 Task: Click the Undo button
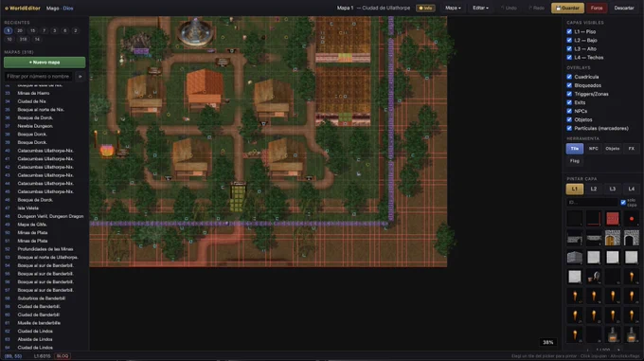click(x=509, y=8)
